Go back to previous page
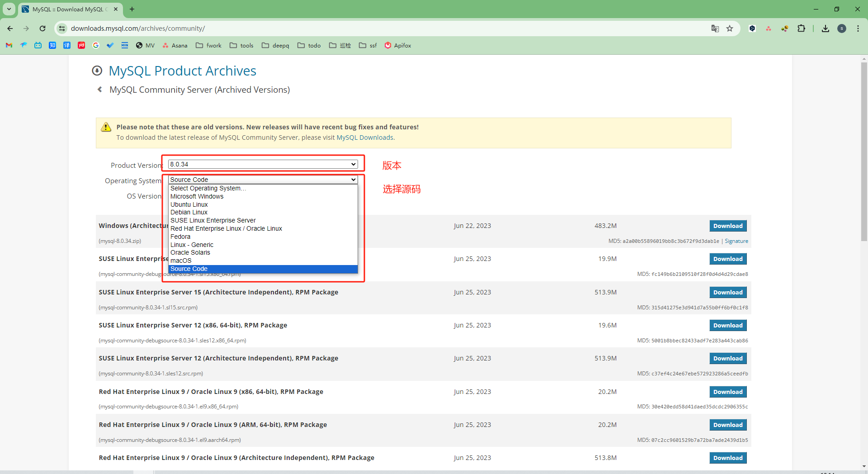 point(10,28)
